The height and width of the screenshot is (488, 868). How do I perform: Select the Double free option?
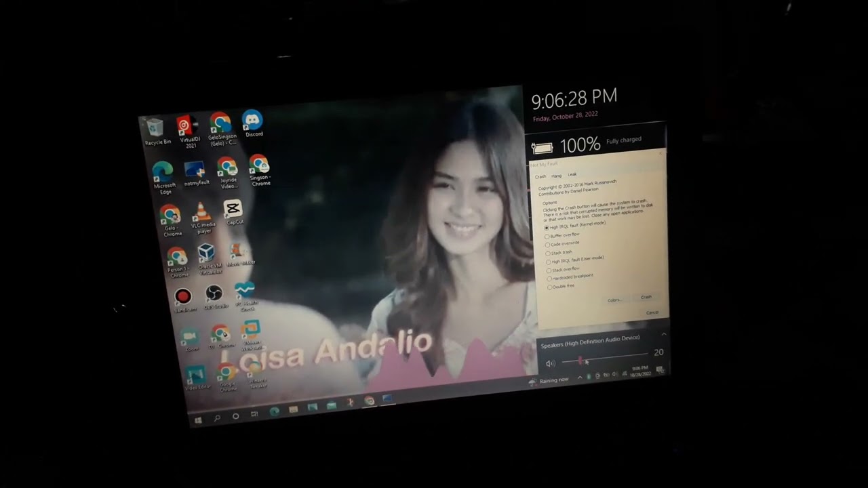click(562, 287)
